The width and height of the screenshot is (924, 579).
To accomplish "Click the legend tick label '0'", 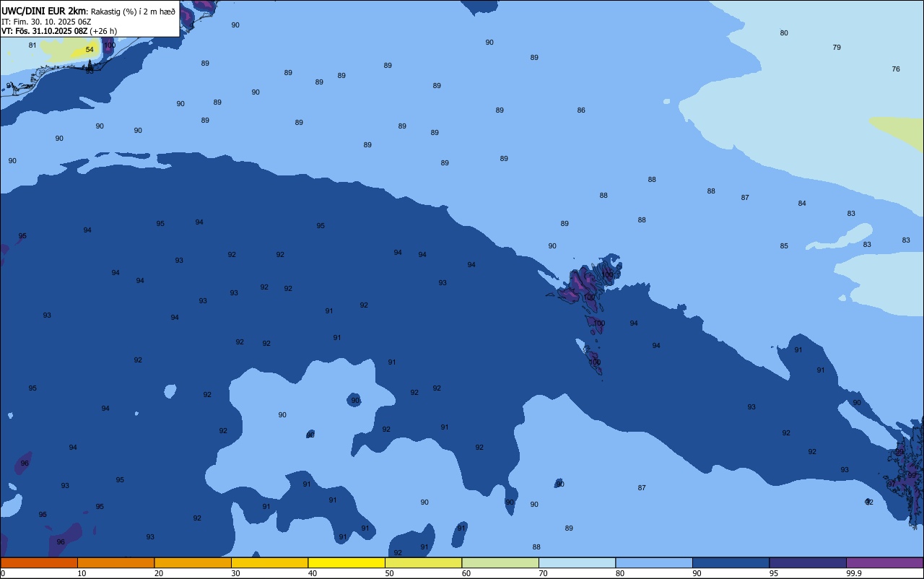I will tap(3, 573).
